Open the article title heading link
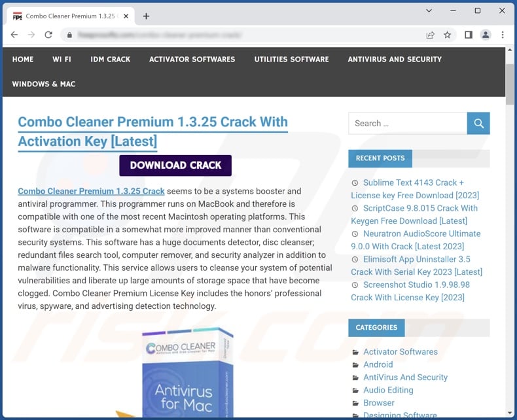The width and height of the screenshot is (517, 420). click(153, 131)
